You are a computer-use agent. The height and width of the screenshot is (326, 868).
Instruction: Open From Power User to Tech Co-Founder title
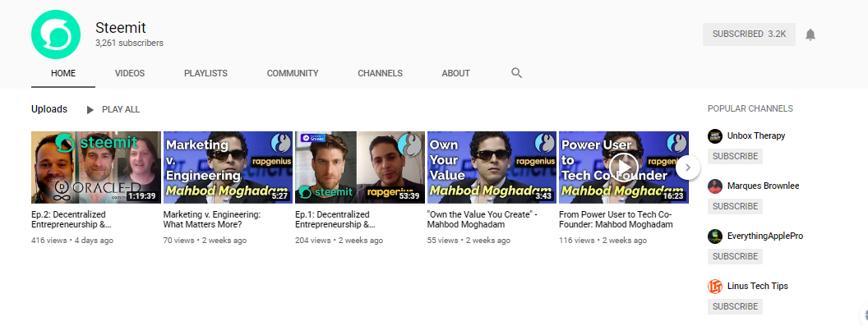[x=616, y=219]
